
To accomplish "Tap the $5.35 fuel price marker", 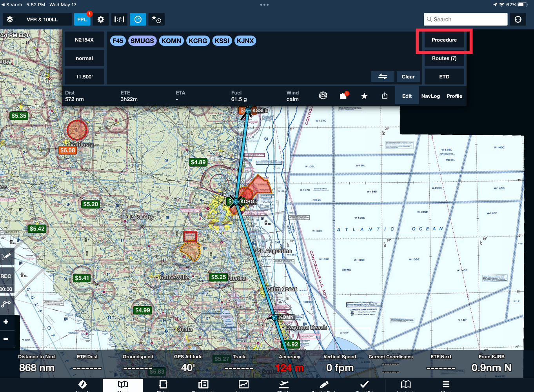I will click(x=19, y=116).
